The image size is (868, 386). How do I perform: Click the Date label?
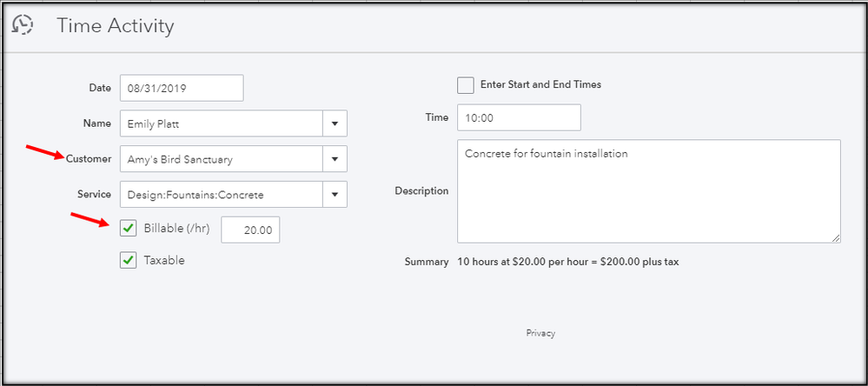coord(100,88)
